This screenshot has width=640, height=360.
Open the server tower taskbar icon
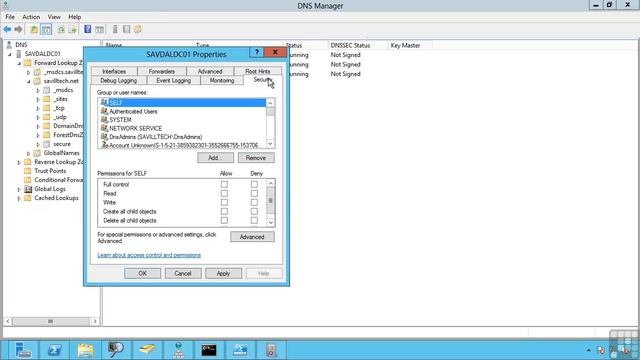(271, 350)
